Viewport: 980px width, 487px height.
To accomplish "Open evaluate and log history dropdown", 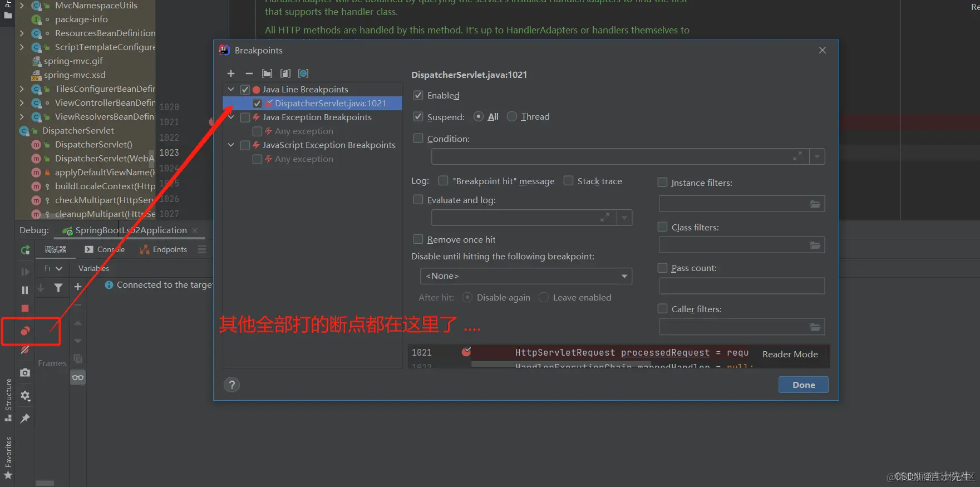I will [624, 218].
